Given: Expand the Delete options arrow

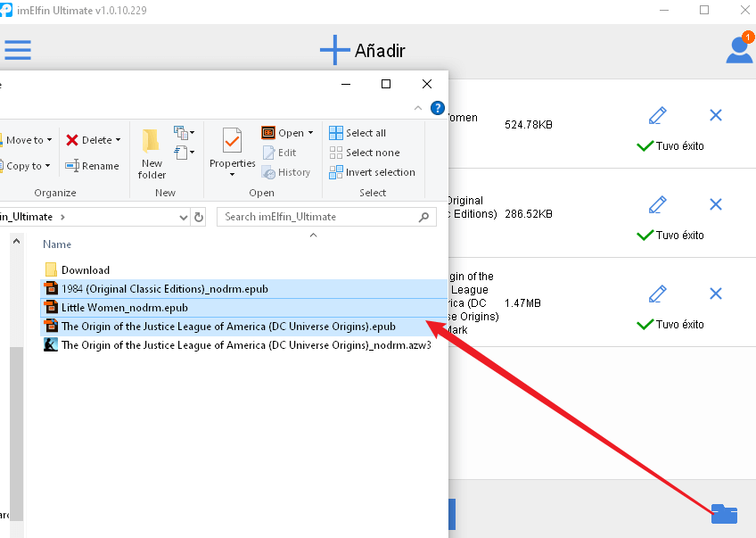Looking at the screenshot, I should 118,140.
